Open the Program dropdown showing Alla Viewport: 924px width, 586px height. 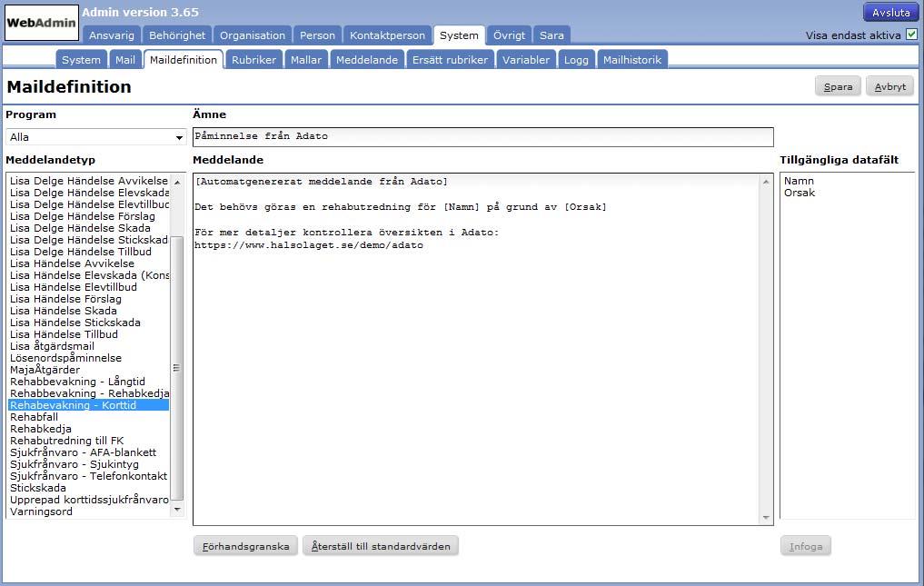(x=96, y=137)
